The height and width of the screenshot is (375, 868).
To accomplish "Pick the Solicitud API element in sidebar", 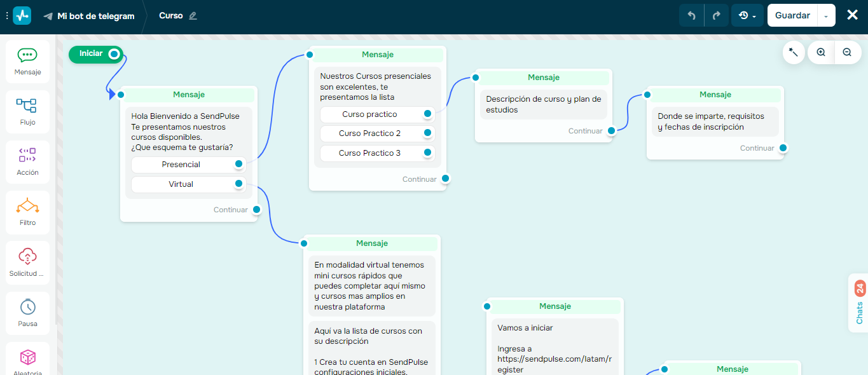I will pyautogui.click(x=27, y=263).
